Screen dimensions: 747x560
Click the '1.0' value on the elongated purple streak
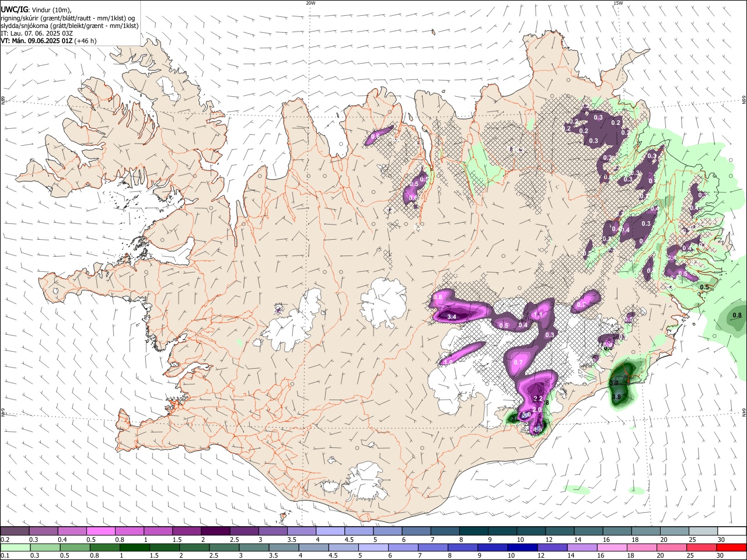pos(448,362)
